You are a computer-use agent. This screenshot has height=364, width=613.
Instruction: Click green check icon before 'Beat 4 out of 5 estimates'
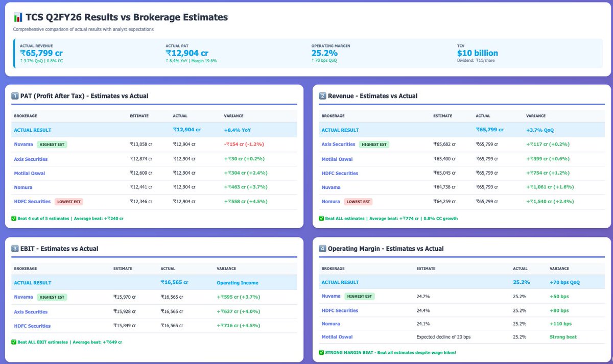click(x=13, y=219)
